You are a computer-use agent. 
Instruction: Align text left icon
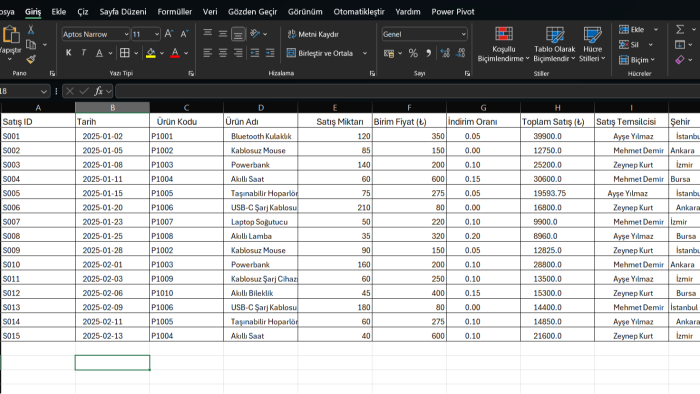click(208, 53)
